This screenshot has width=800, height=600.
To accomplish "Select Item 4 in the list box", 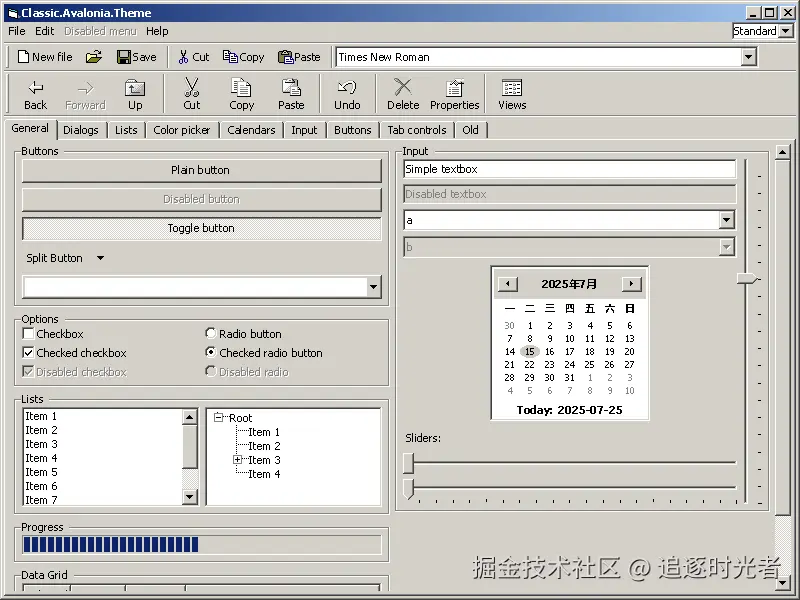I will point(103,458).
